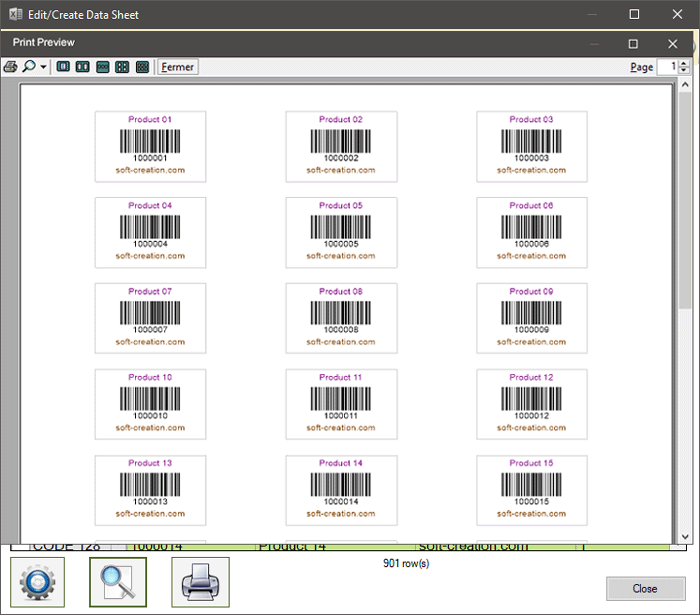Screen dimensions: 700x615
Task: Click the preview scrollbar down arrow
Action: [685, 537]
